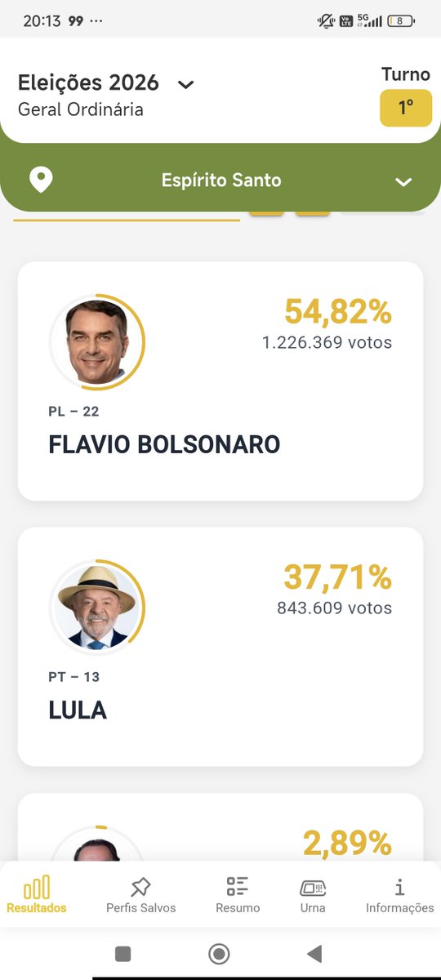The image size is (441, 980).
Task: Expand the Eleições 2026 dropdown chevron
Action: (x=186, y=84)
